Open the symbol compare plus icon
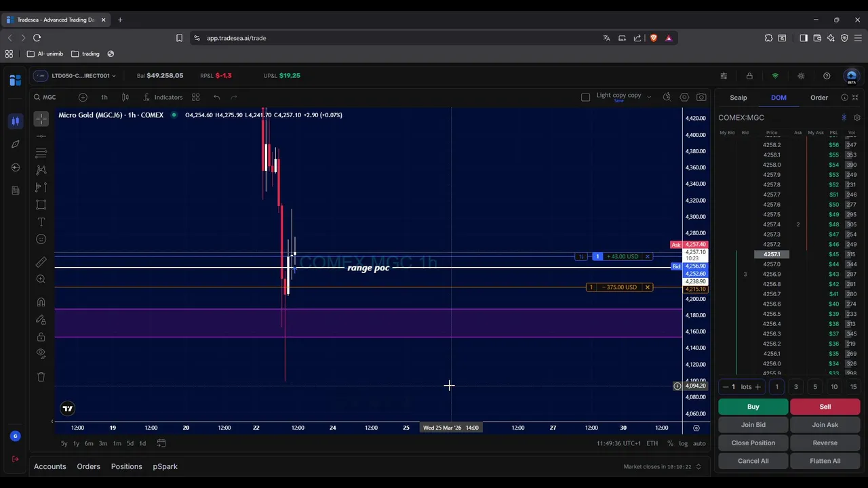This screenshot has width=868, height=488. click(x=83, y=98)
